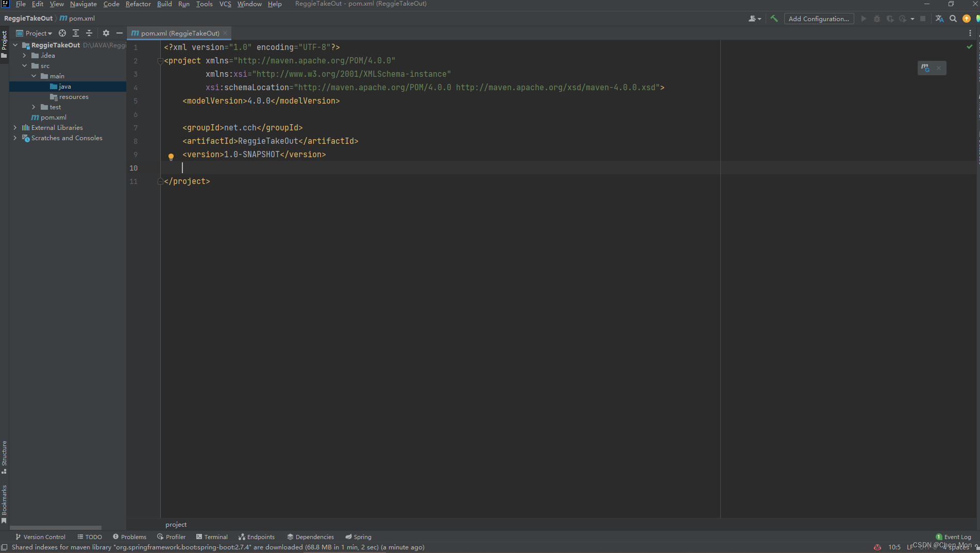The image size is (980, 553).
Task: Click the red status bar plugin icon
Action: (877, 547)
